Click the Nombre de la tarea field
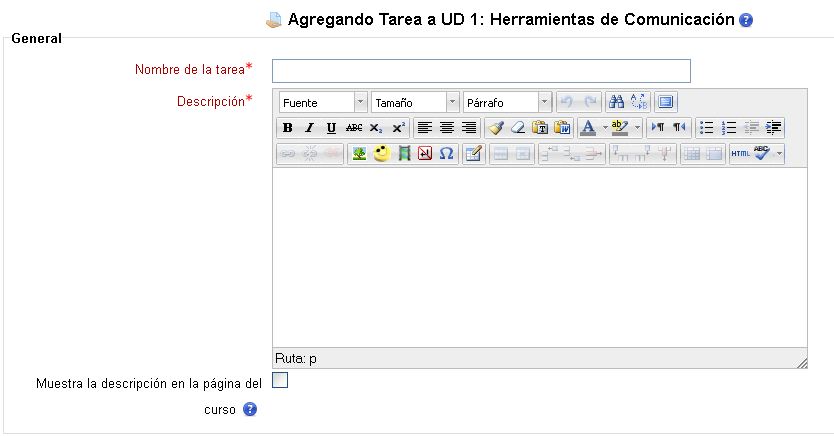 (481, 70)
